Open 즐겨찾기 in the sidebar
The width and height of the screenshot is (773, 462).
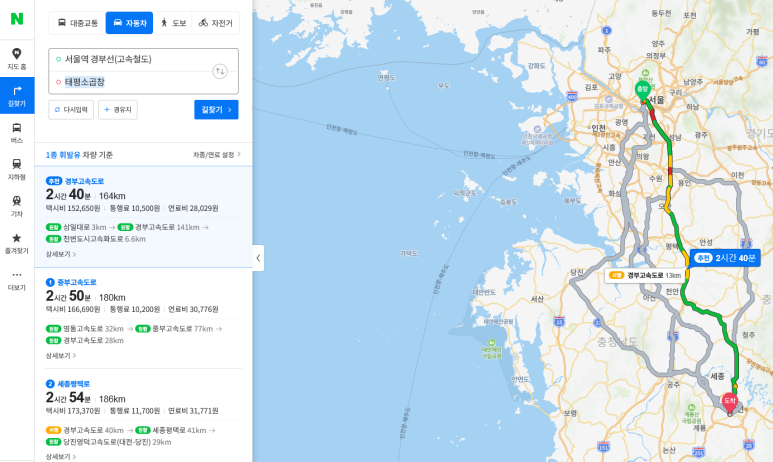click(17, 243)
